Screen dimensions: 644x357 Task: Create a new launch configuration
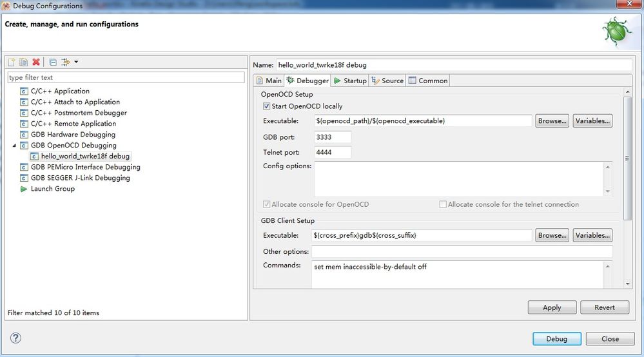coord(12,62)
